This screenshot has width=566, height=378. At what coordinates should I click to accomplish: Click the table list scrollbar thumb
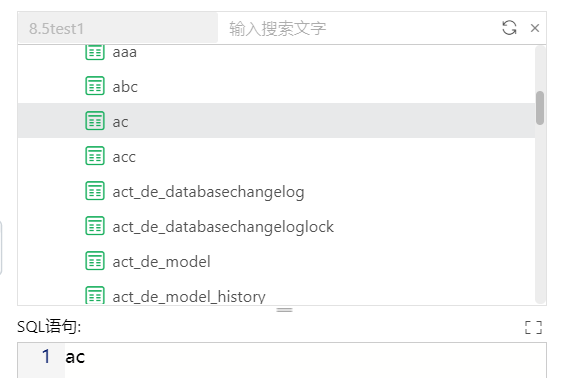(x=540, y=108)
